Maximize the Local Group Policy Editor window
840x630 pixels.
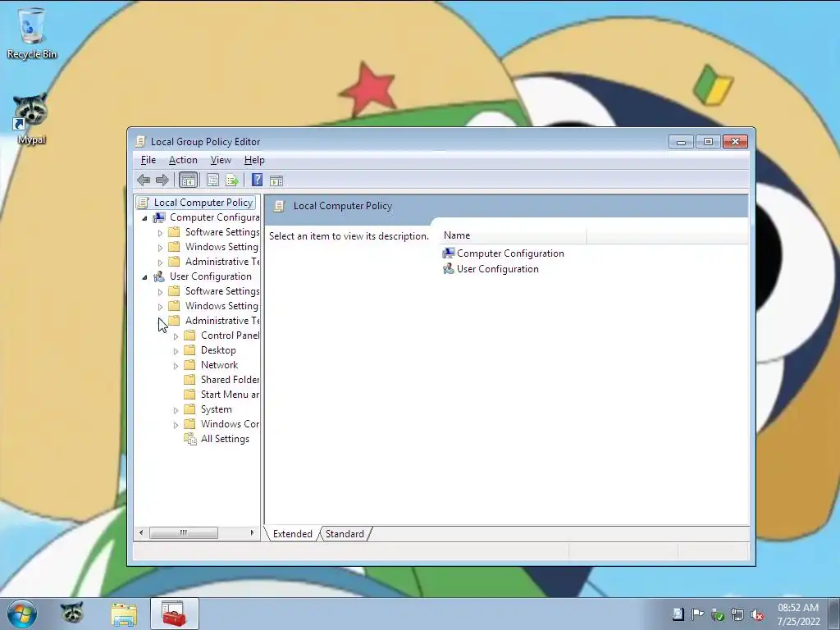[708, 141]
